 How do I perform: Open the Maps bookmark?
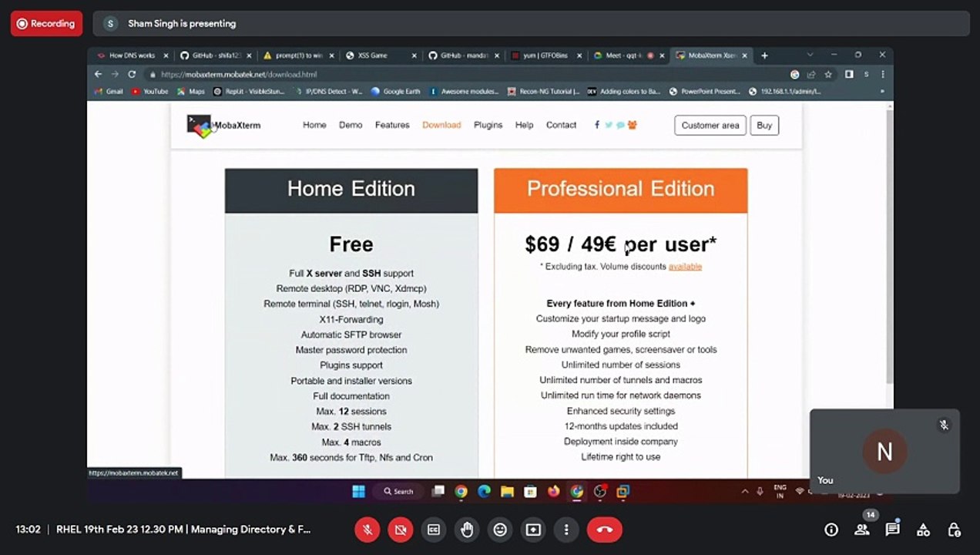191,91
